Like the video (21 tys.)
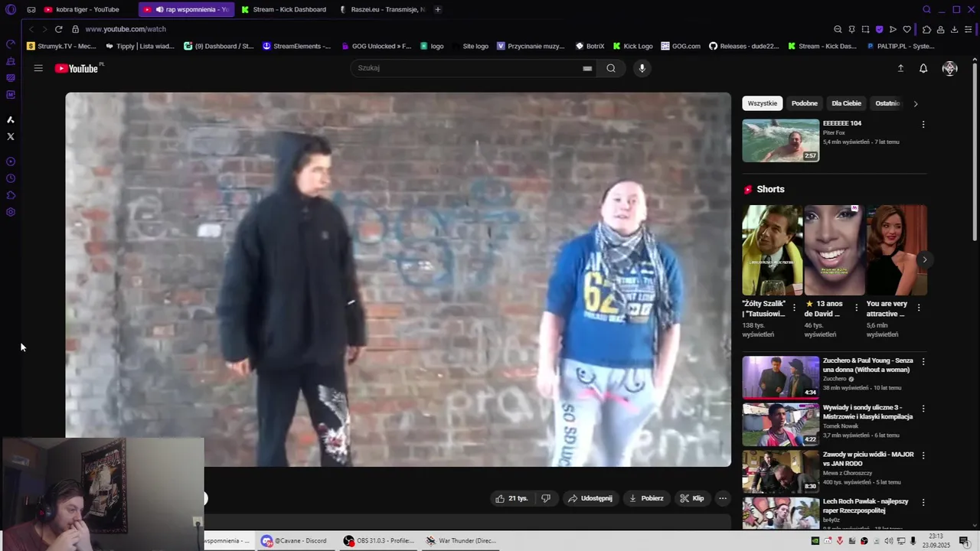Viewport: 980px width, 551px height. [511, 498]
